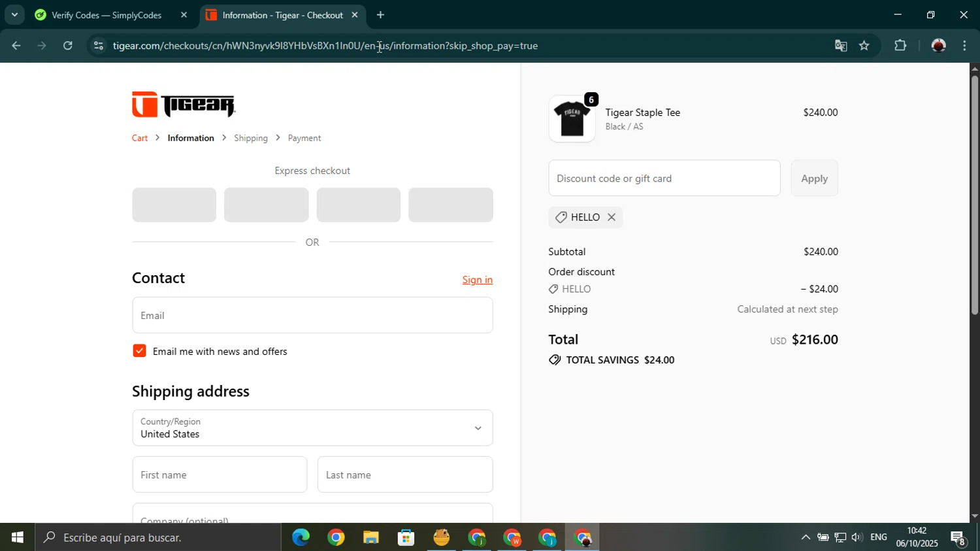Open the site information icon in address bar
Image resolution: width=980 pixels, height=551 pixels.
tap(98, 46)
